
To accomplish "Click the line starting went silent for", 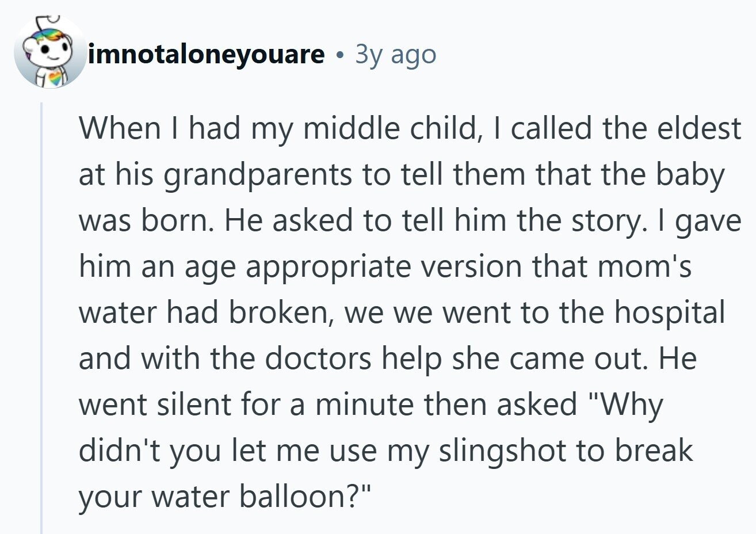I will [x=370, y=405].
